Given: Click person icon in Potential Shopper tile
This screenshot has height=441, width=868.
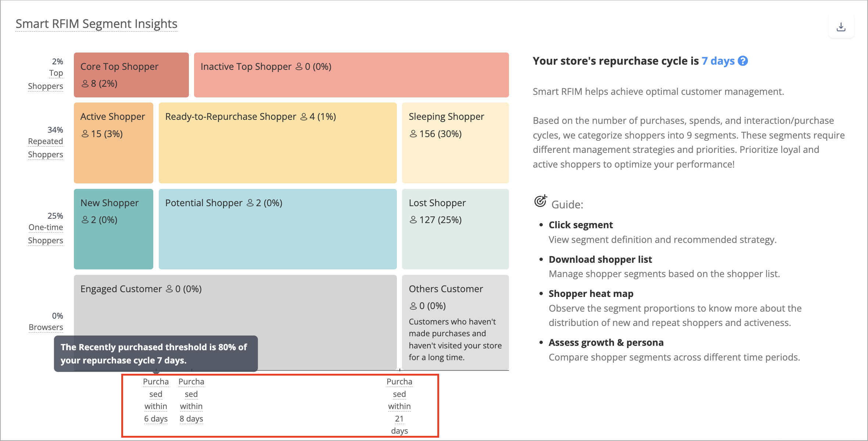Looking at the screenshot, I should [x=250, y=203].
